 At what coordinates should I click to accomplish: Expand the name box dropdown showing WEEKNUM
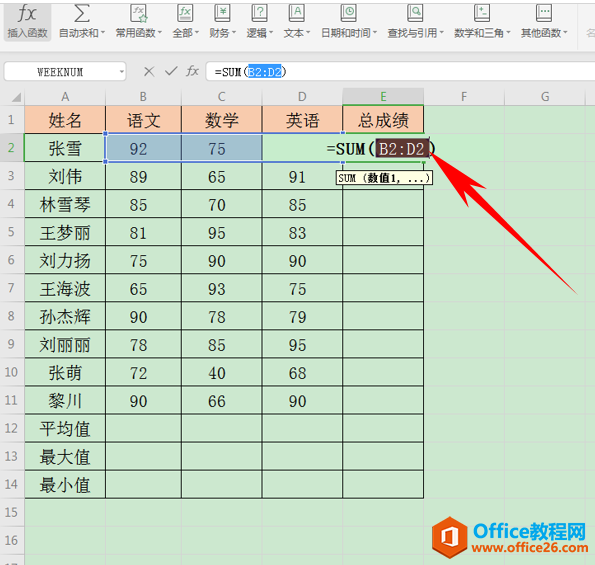click(x=122, y=71)
